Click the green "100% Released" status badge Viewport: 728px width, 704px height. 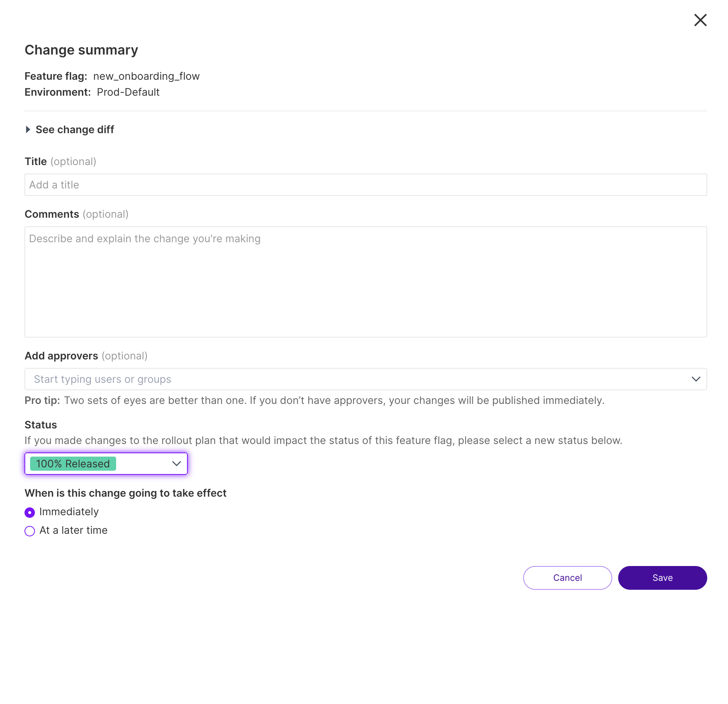pyautogui.click(x=73, y=464)
